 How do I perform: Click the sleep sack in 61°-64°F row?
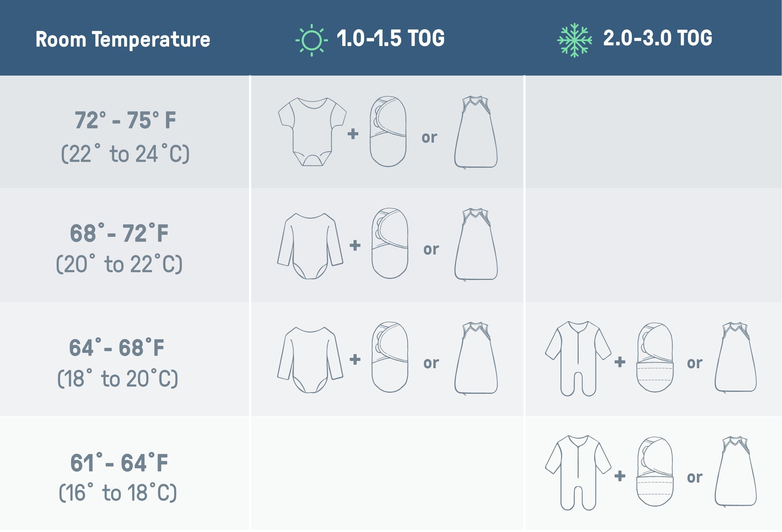pyautogui.click(x=736, y=471)
